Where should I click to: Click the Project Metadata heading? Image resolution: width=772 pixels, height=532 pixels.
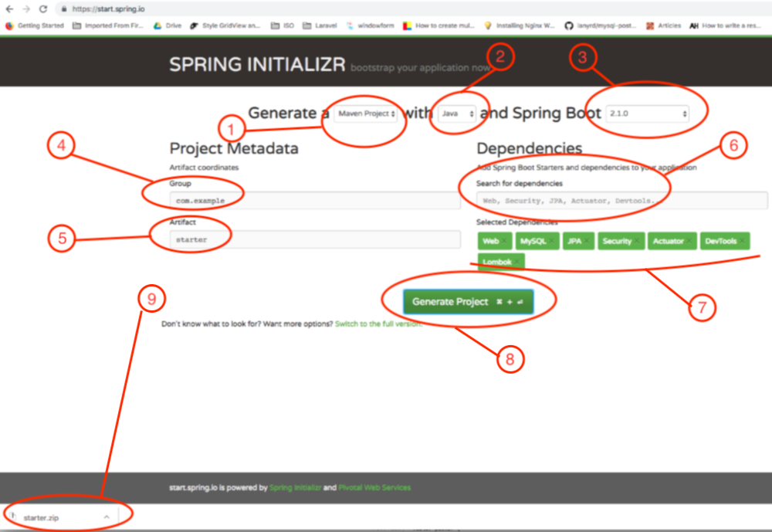click(234, 148)
